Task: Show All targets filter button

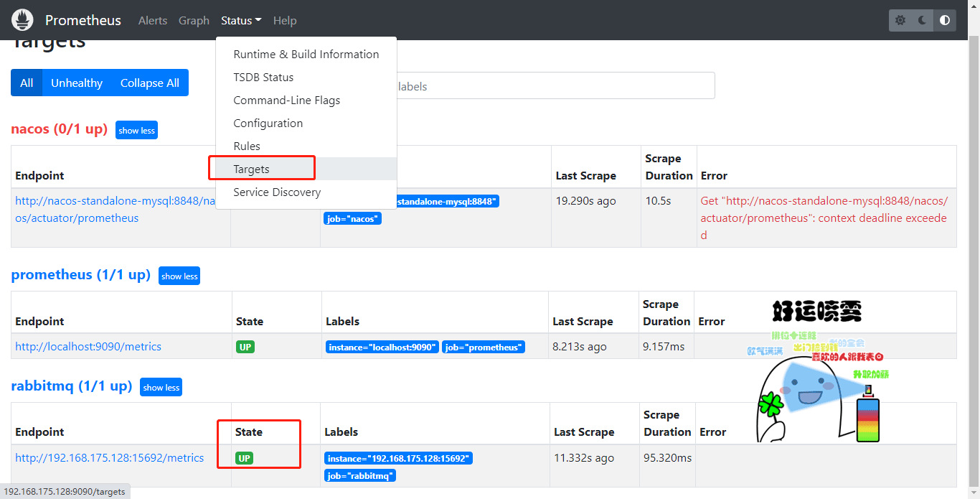Action: click(x=27, y=83)
